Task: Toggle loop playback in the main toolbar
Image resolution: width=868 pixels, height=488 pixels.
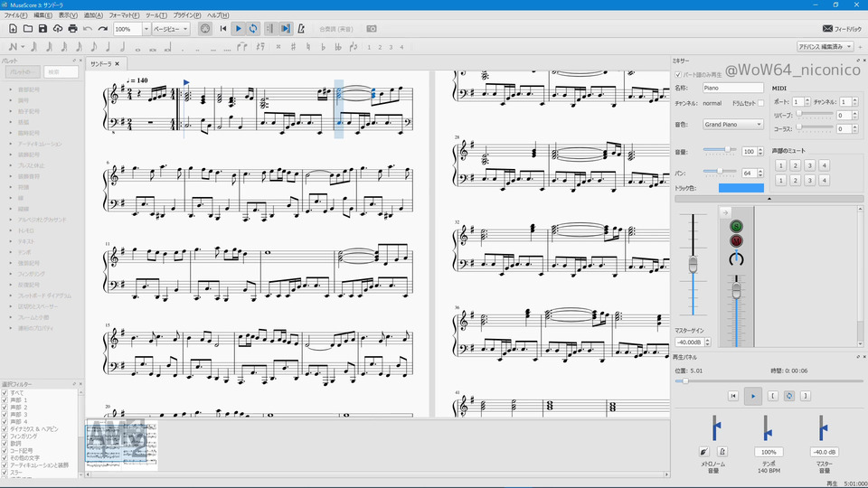Action: pyautogui.click(x=253, y=29)
